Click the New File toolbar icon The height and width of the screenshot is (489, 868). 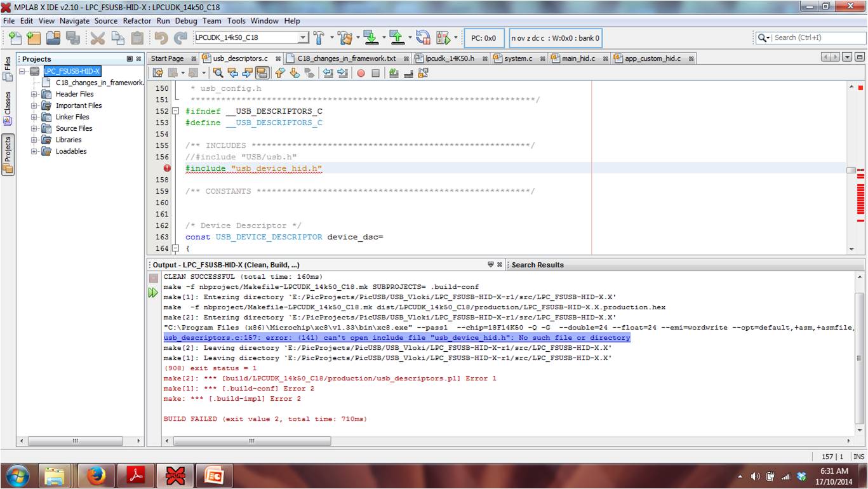pos(15,37)
